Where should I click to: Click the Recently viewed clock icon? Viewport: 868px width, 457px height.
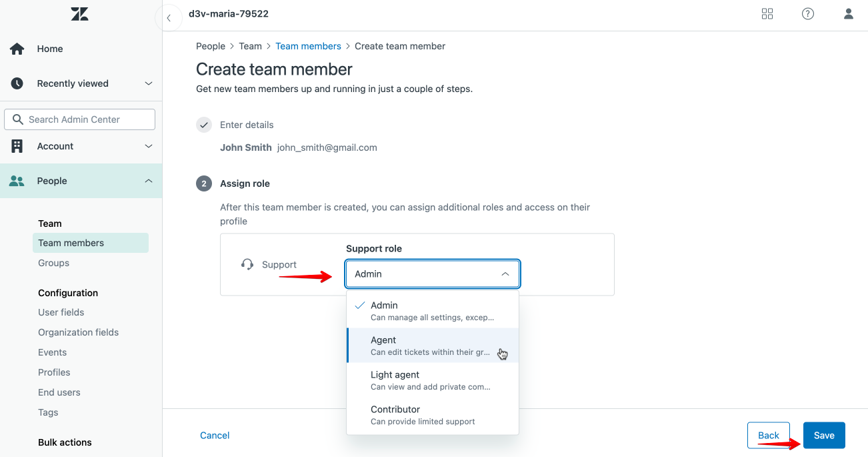pyautogui.click(x=17, y=83)
